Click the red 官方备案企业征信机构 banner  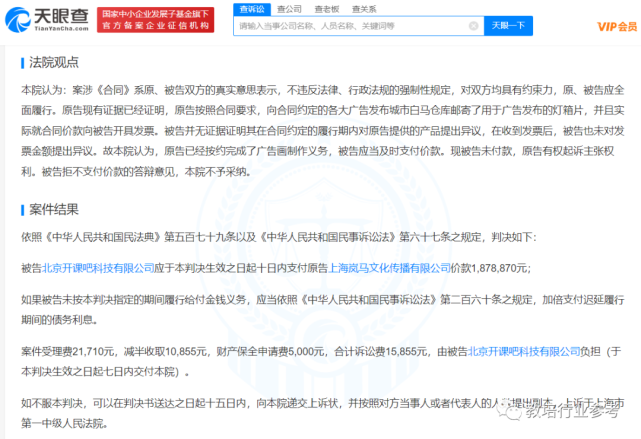[155, 20]
